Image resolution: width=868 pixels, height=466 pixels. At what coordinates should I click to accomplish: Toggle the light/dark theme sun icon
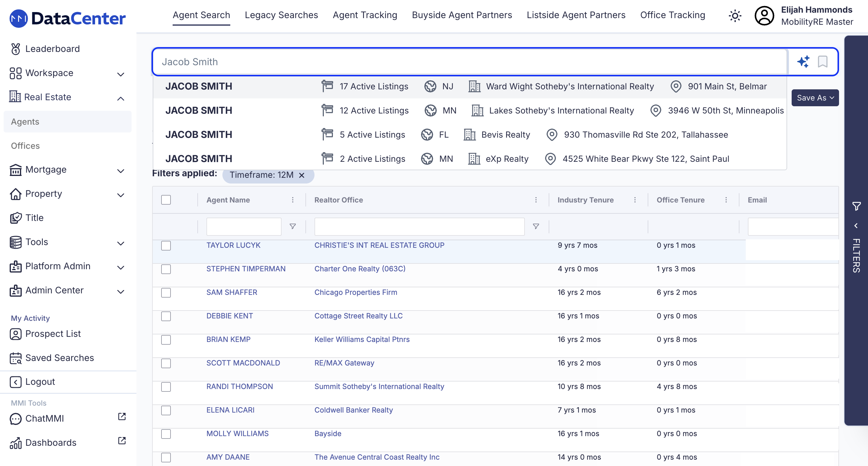735,16
